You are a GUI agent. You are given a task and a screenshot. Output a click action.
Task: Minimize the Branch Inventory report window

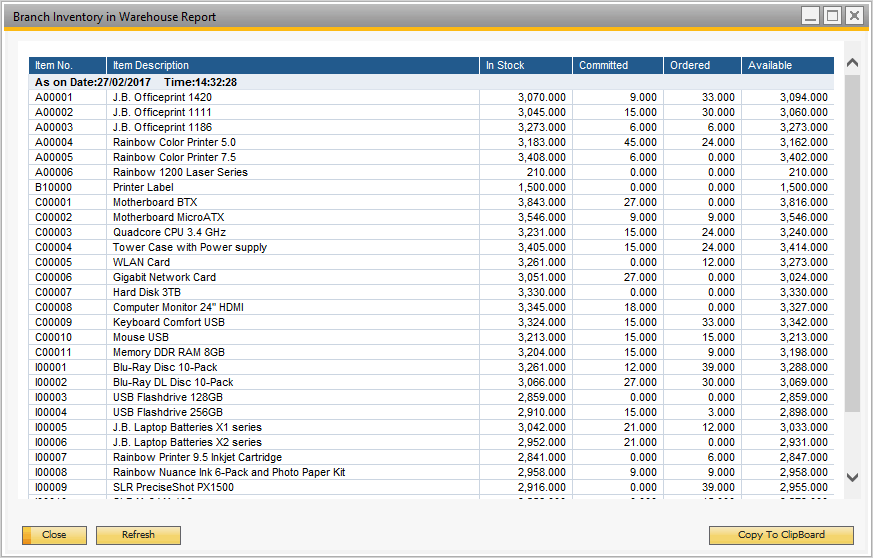[811, 16]
